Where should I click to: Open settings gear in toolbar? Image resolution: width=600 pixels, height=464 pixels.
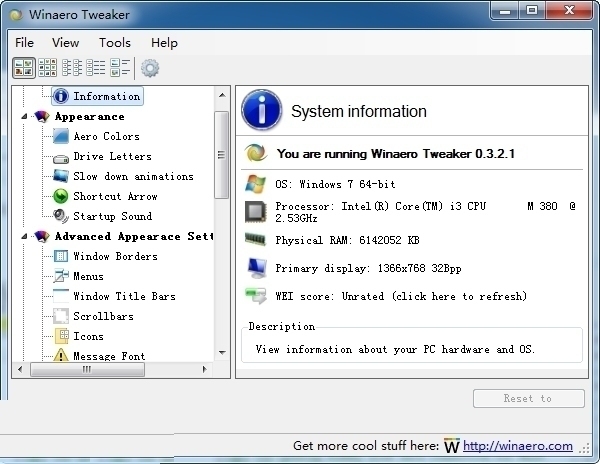pos(150,68)
